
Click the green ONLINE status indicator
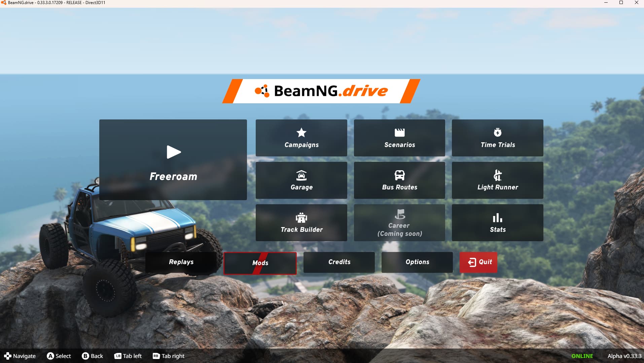pyautogui.click(x=582, y=356)
